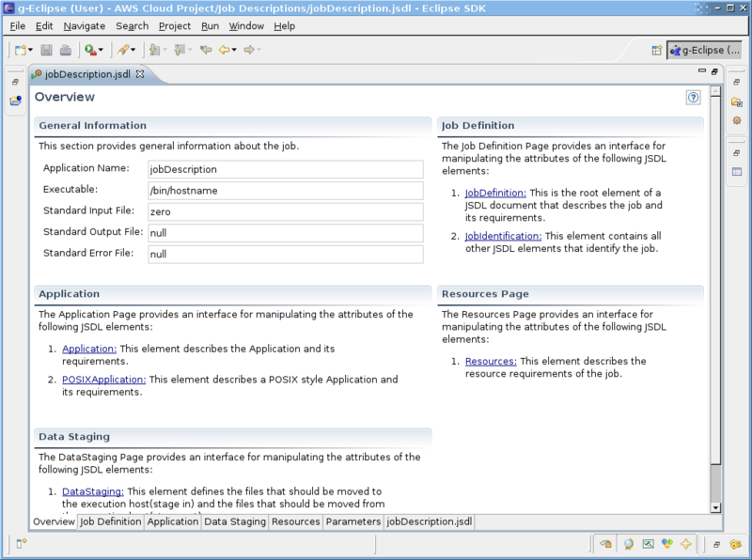Click inside the Application Name input field

pos(282,169)
